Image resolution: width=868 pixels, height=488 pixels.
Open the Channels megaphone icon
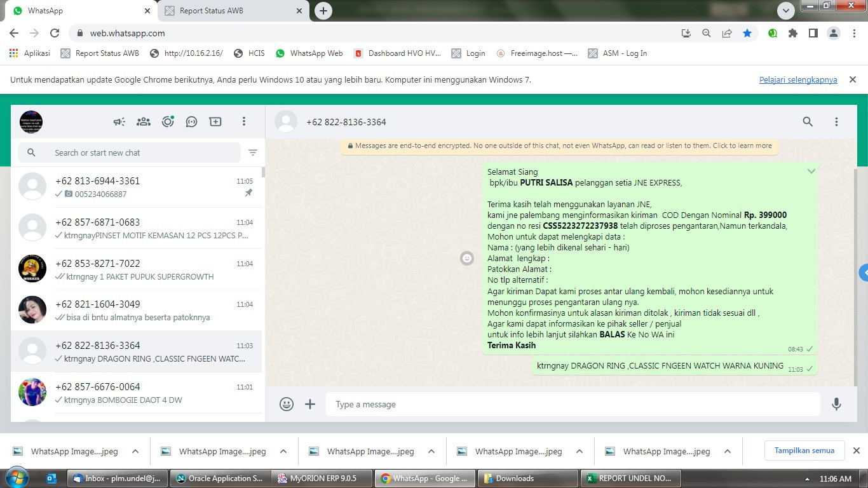119,121
